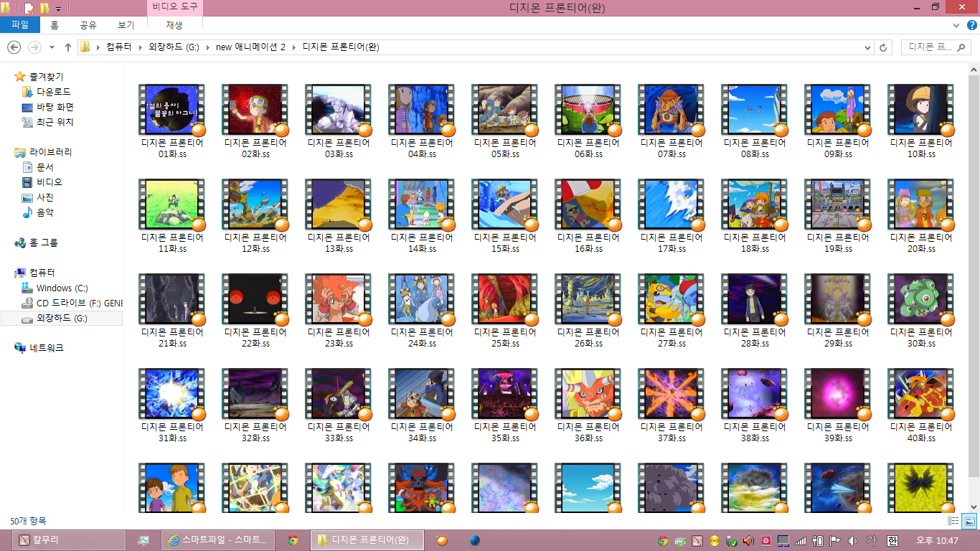Open the 스마트파일 Internet Explorer taskbar button
Viewport: 980px width, 551px height.
[218, 540]
